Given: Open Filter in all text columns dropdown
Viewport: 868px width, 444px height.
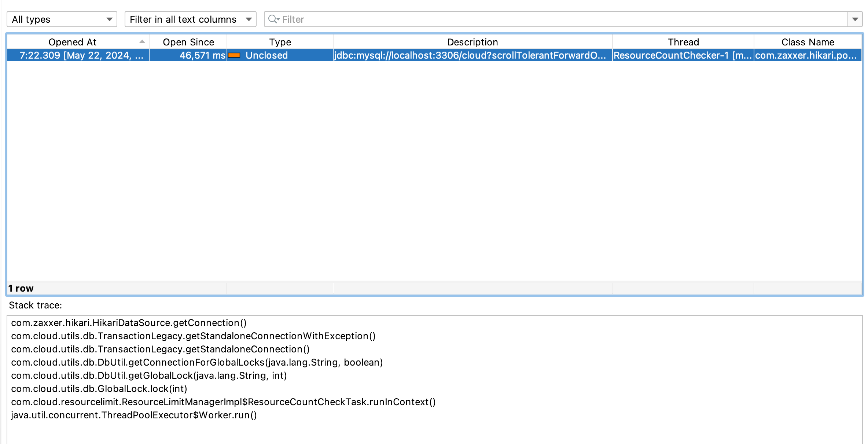Looking at the screenshot, I should [190, 19].
